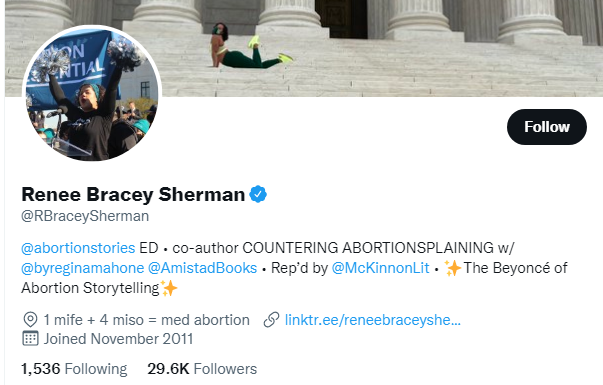Open the @byreginamahone mention
This screenshot has width=603, height=385.
coord(83,268)
